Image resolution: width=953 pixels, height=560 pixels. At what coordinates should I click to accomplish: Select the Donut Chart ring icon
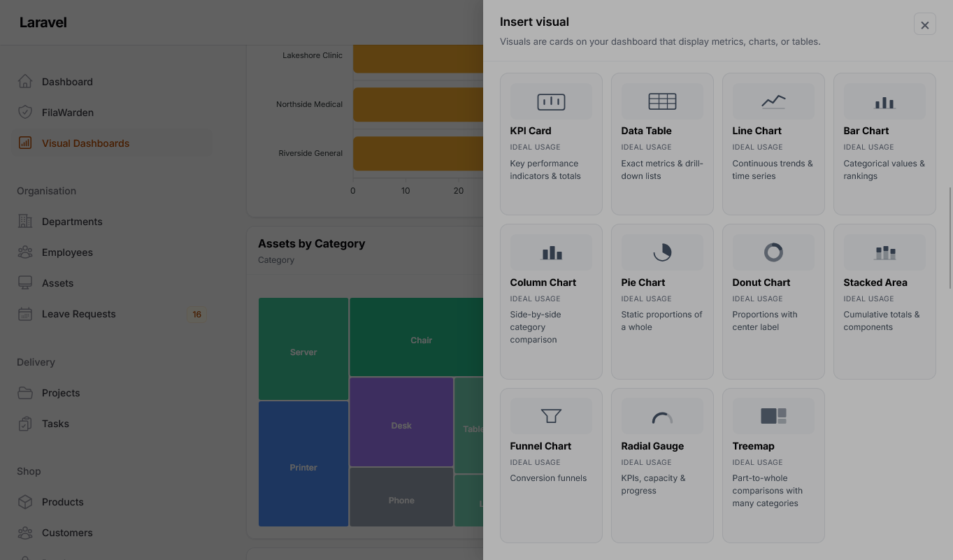point(773,252)
